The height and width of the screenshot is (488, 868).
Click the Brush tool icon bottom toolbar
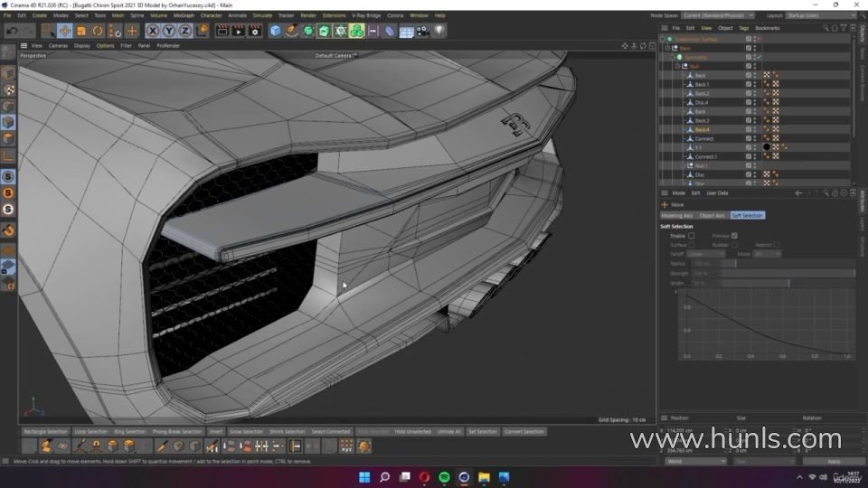[80, 446]
